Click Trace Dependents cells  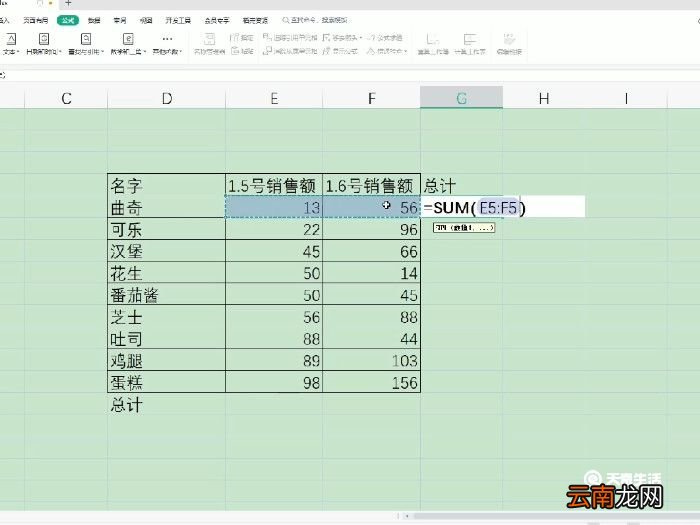[x=290, y=51]
